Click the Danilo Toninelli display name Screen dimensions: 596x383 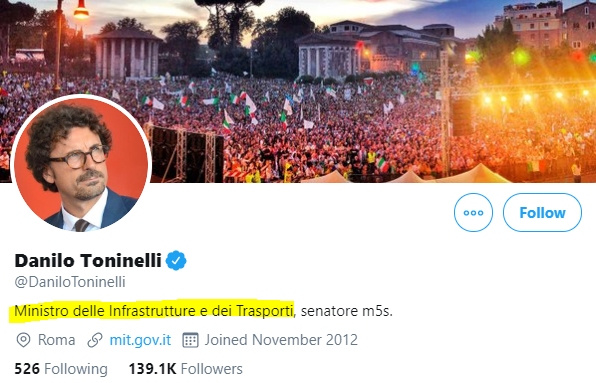[x=88, y=261]
